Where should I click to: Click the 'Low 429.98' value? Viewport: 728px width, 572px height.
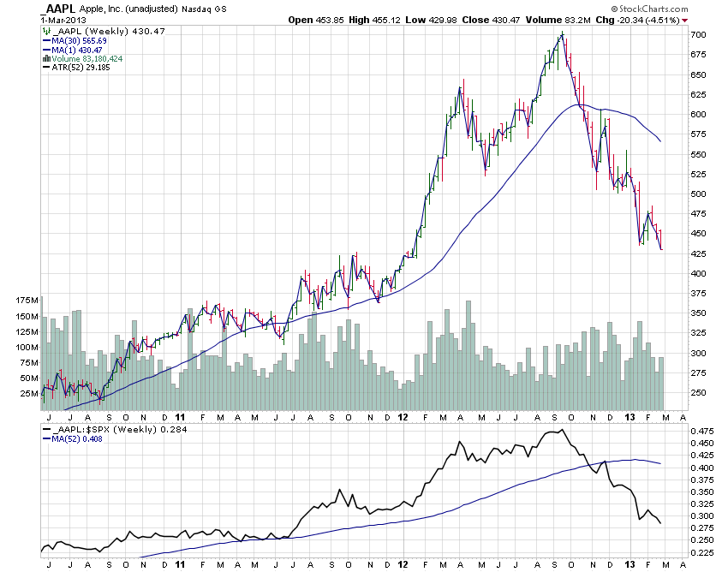click(x=431, y=20)
